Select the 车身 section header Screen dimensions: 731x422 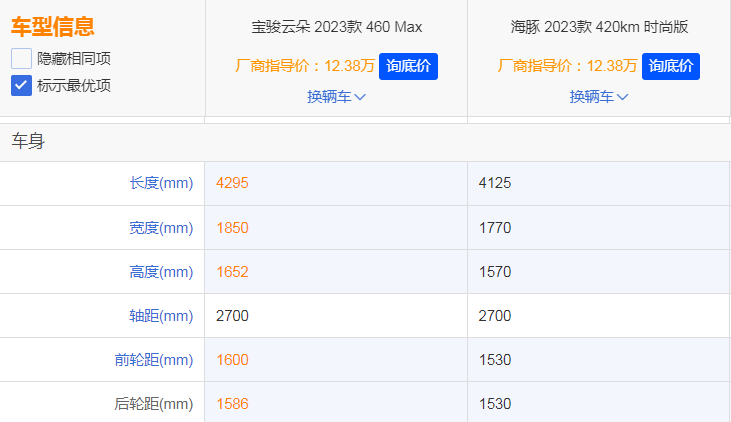[x=28, y=141]
